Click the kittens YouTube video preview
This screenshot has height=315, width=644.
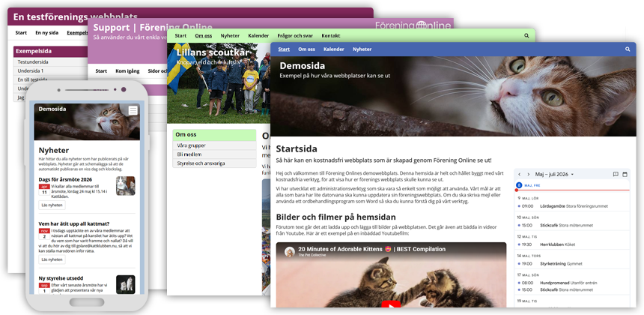tap(391, 274)
